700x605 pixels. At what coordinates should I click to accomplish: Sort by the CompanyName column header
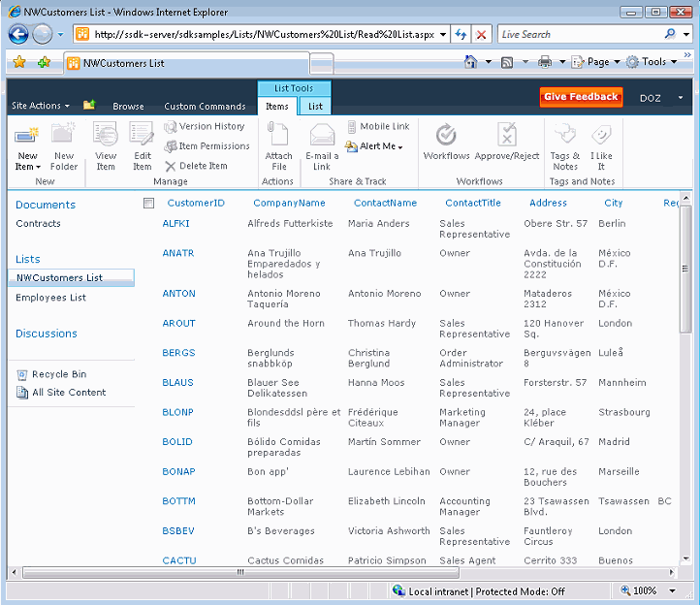point(289,204)
